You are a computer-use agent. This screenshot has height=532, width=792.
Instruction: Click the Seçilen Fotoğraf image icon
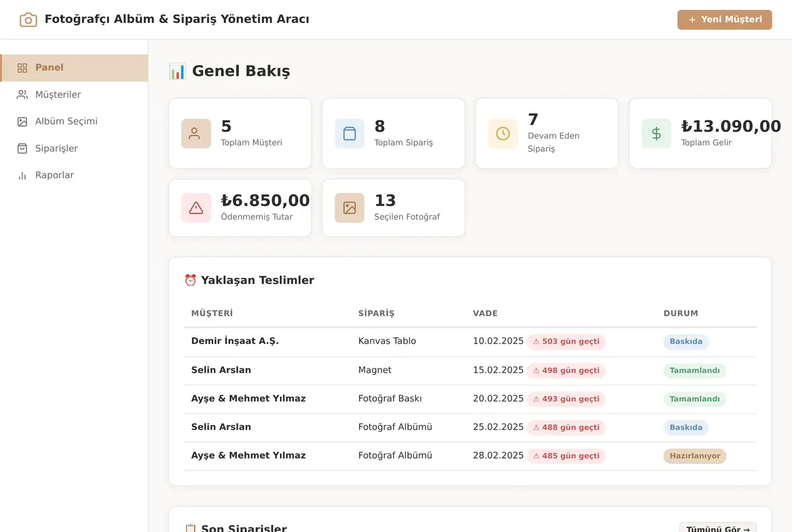coord(350,208)
